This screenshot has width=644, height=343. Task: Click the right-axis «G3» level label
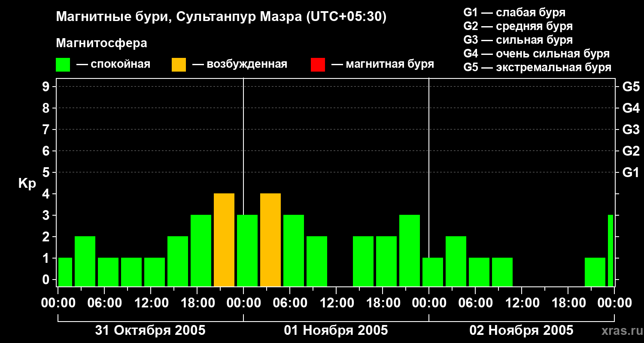tap(631, 129)
